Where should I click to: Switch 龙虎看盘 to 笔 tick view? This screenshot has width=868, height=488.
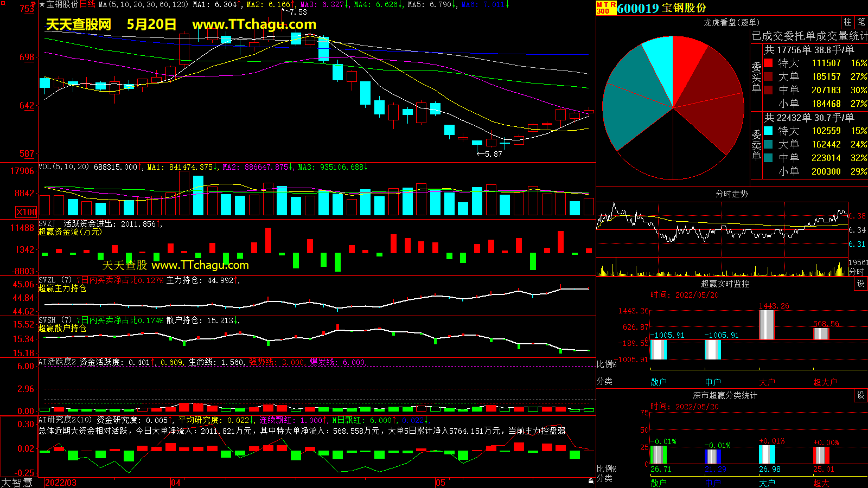point(861,22)
